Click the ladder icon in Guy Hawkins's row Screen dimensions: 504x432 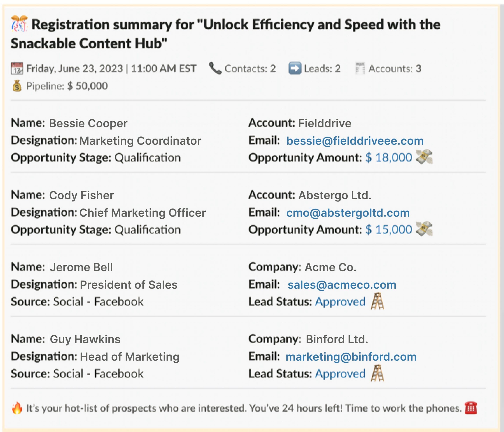click(377, 373)
